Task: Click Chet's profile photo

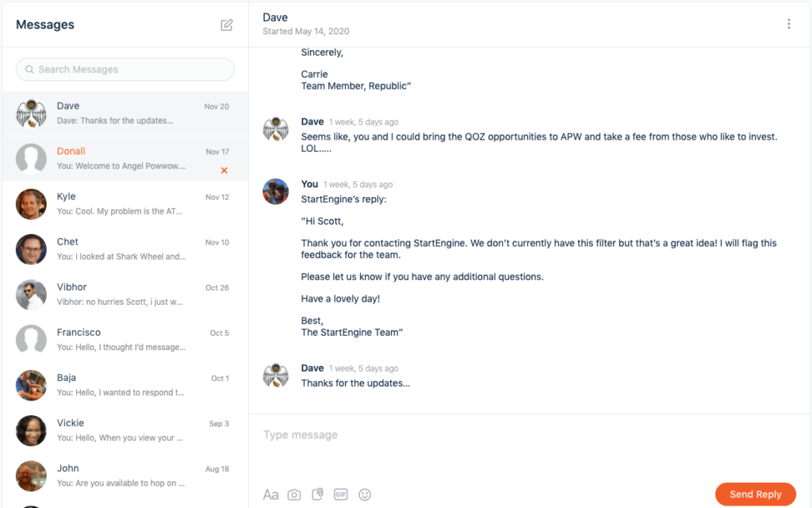Action: [x=31, y=249]
